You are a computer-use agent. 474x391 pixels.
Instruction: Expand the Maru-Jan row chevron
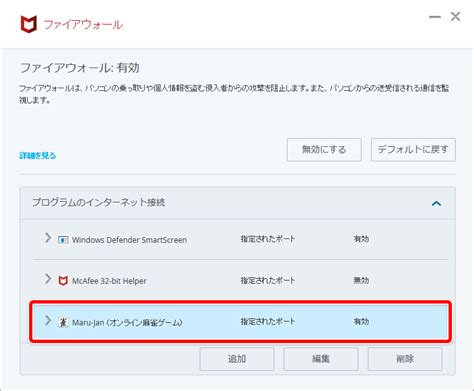coord(48,320)
